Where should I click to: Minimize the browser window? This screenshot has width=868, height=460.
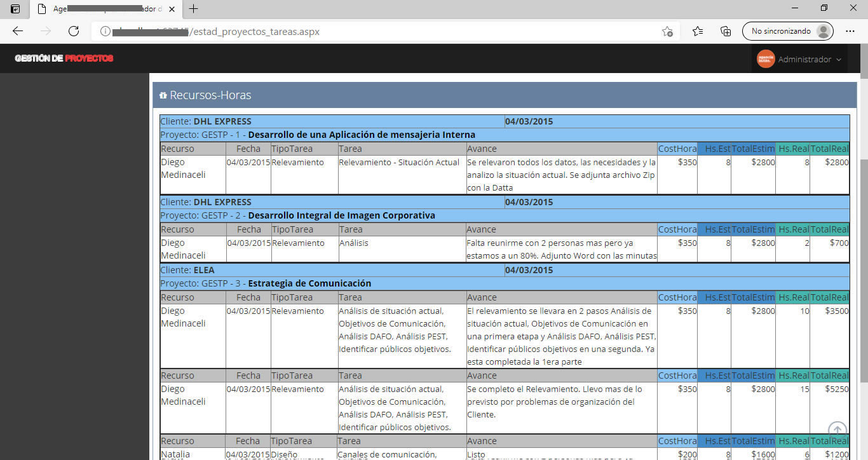[795, 8]
